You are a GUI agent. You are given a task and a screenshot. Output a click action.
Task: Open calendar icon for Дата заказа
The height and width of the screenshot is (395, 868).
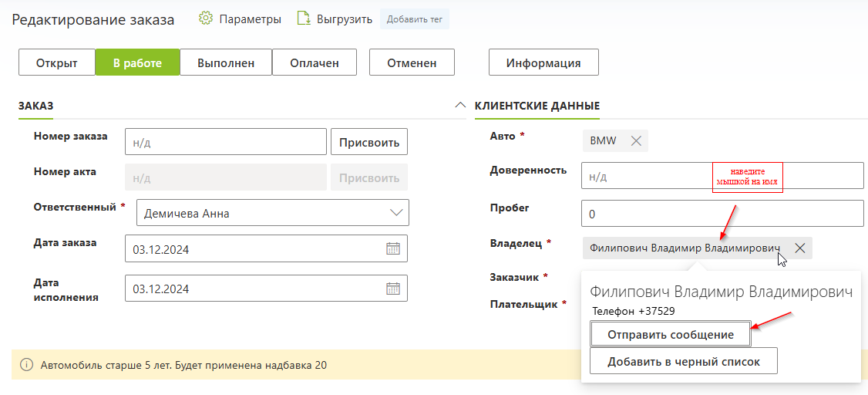point(392,248)
